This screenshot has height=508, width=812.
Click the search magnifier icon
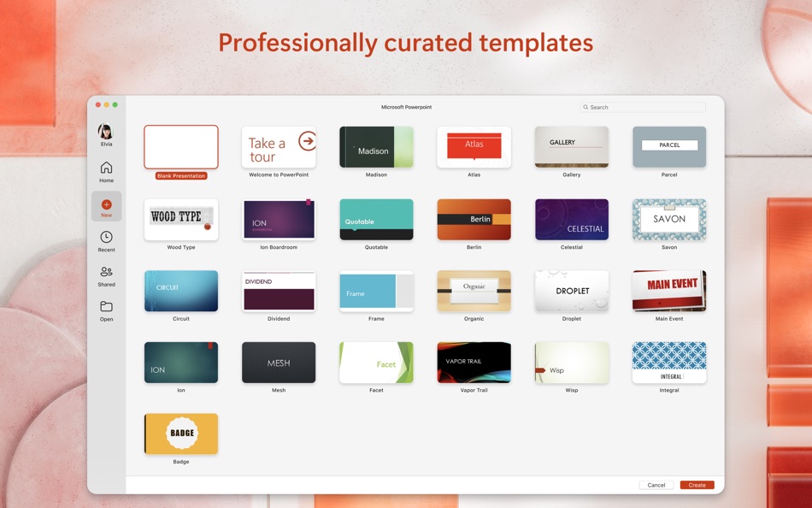(585, 107)
